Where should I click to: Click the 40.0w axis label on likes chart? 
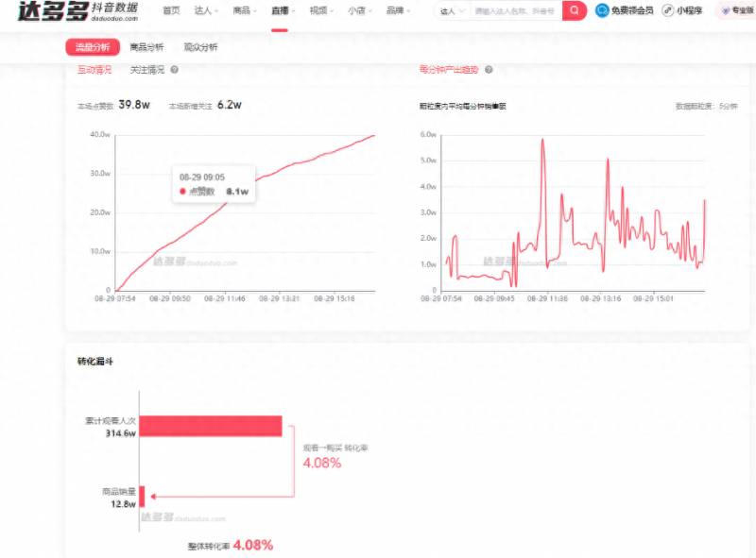(x=100, y=134)
